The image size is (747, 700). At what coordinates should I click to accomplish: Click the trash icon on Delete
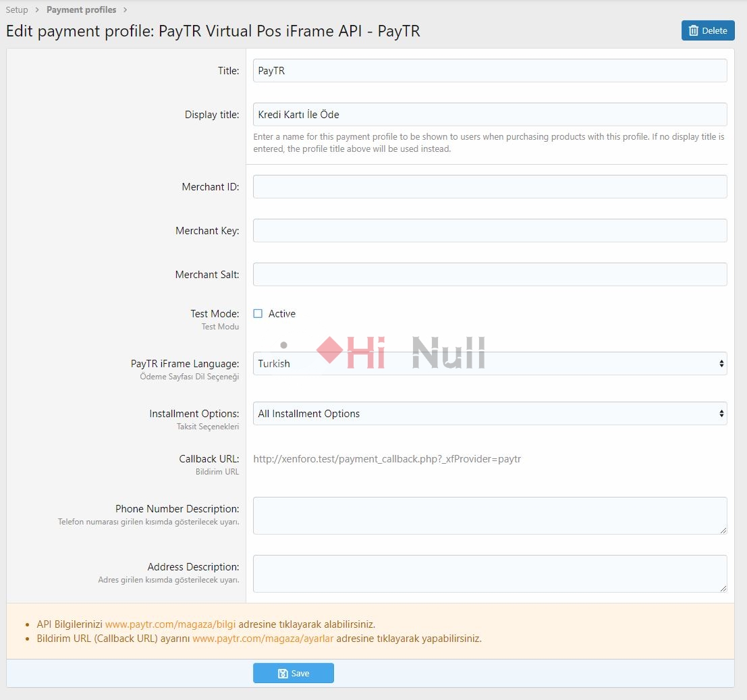tap(694, 30)
